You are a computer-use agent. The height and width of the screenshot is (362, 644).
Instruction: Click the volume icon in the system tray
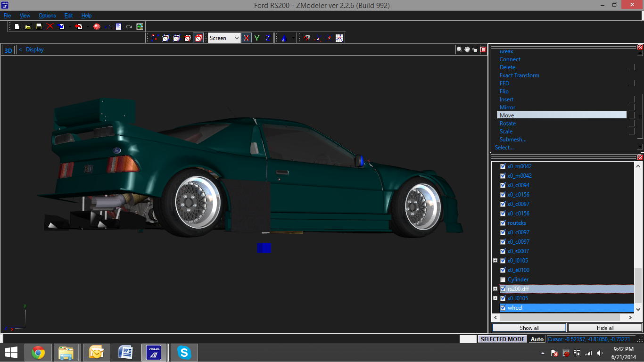pos(599,353)
